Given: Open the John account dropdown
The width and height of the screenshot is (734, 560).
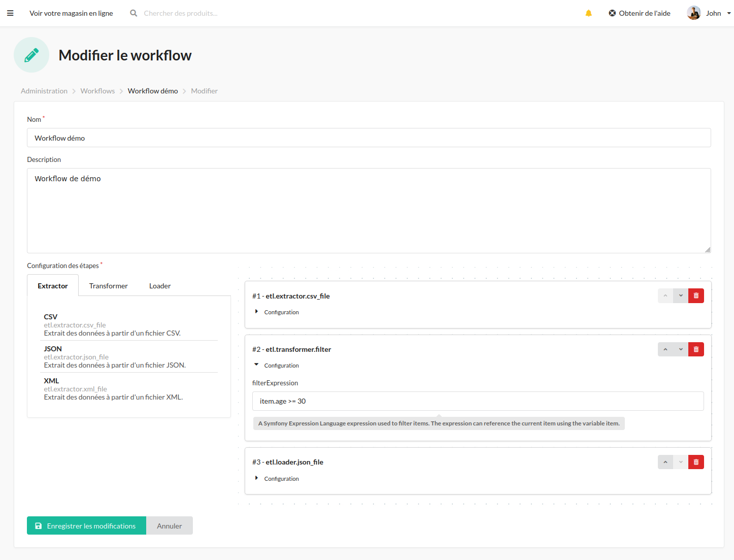Looking at the screenshot, I should click(728, 13).
